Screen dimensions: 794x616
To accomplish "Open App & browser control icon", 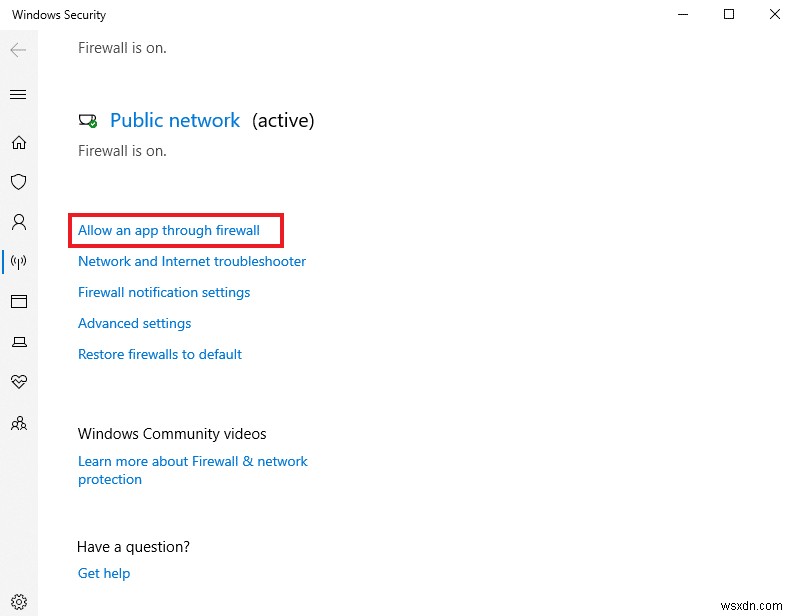I will [18, 301].
